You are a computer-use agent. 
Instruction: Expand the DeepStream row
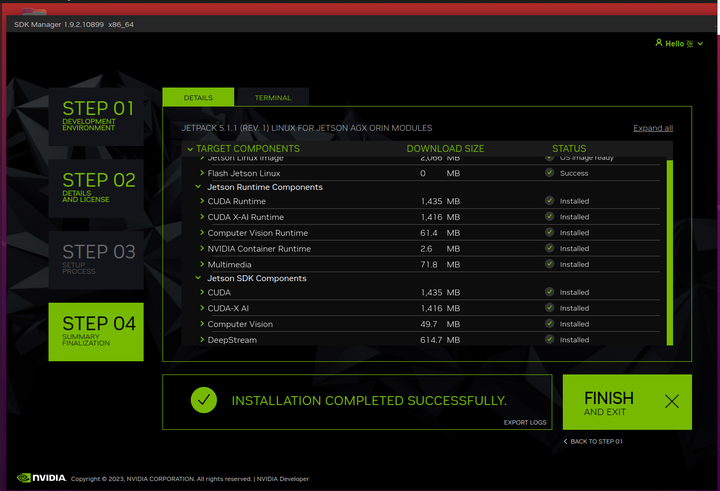202,339
